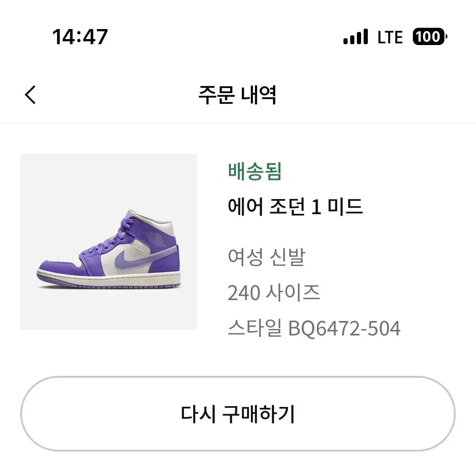476x476 pixels.
Task: Tap the 여성 신발 category text
Action: 266,258
